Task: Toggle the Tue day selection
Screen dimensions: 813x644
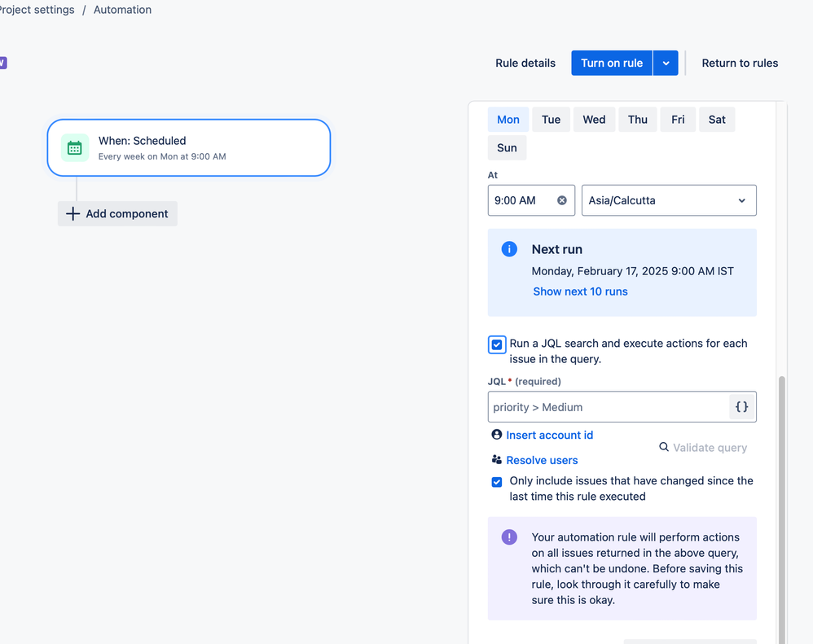Action: tap(552, 120)
